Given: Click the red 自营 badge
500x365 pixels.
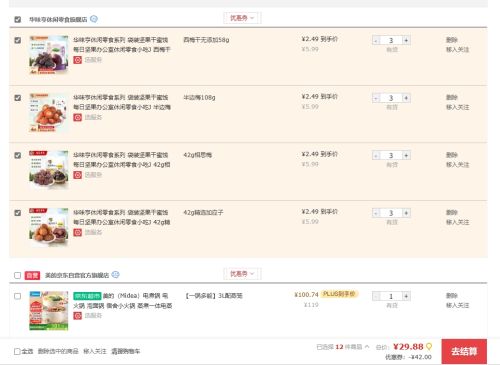Looking at the screenshot, I should pyautogui.click(x=32, y=275).
